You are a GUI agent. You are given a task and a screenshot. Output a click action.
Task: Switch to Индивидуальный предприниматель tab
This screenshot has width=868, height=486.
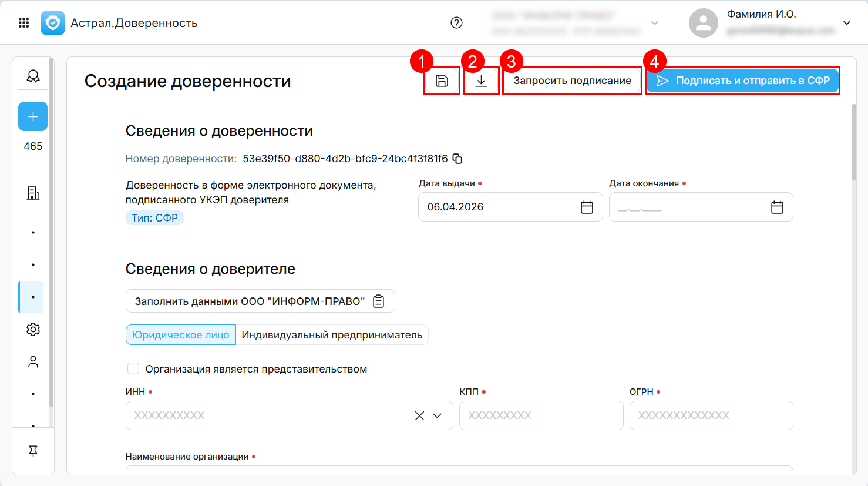pos(332,335)
